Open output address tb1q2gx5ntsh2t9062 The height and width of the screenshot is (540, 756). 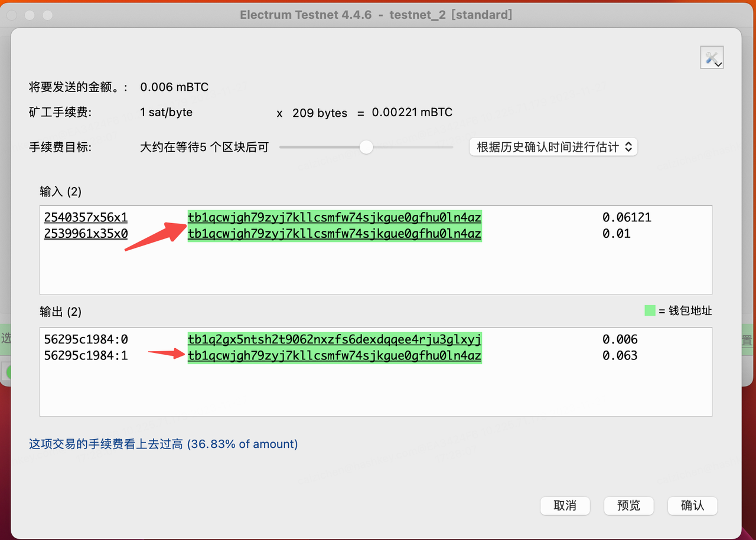pyautogui.click(x=334, y=339)
